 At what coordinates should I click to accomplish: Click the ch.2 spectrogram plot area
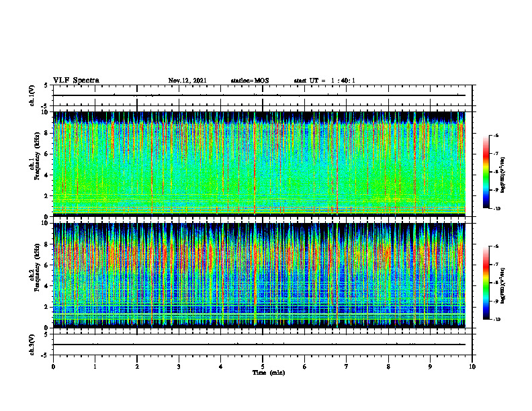tap(259, 275)
